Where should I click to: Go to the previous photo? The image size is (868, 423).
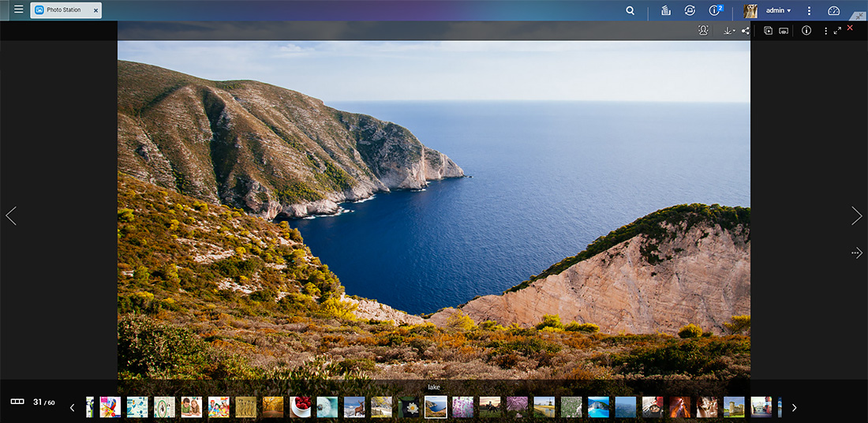11,215
